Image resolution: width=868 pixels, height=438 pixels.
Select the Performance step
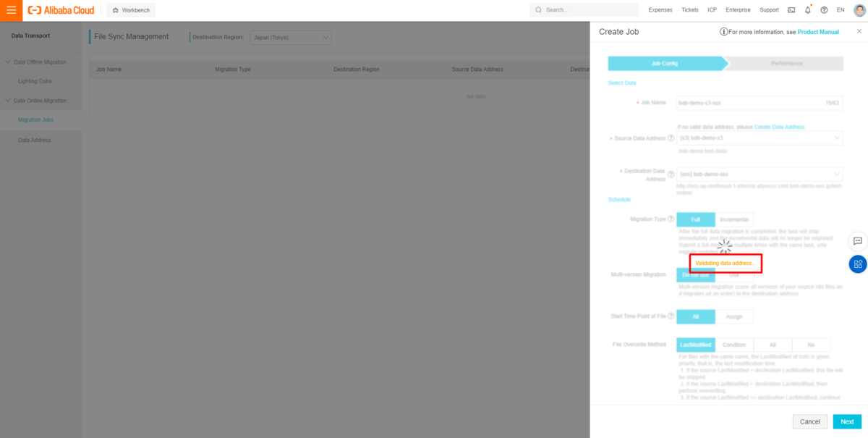(x=786, y=64)
